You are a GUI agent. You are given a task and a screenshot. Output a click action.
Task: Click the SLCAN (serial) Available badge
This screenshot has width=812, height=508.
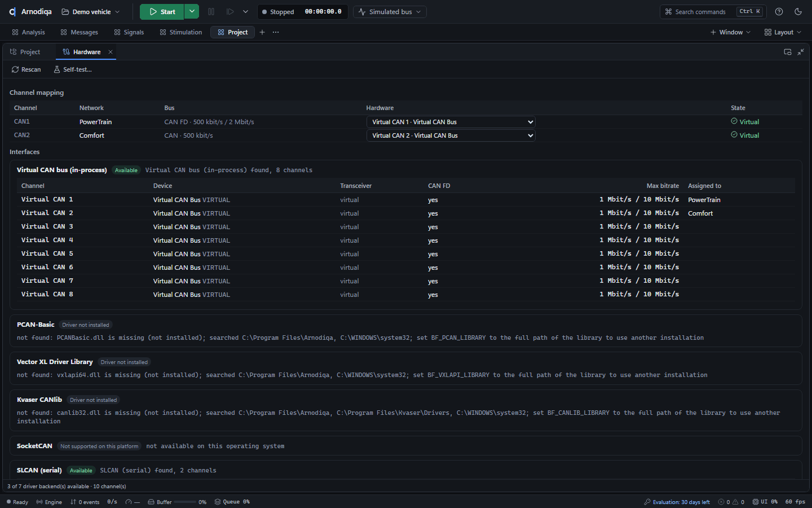(81, 471)
